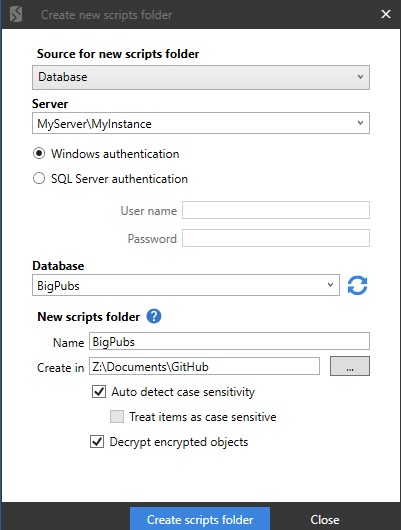Image resolution: width=401 pixels, height=530 pixels.
Task: Select SQL Server authentication radio button
Action: [x=39, y=178]
